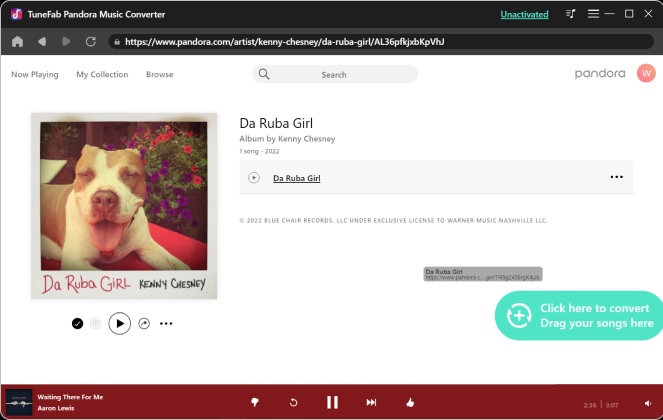Click the 'Album by Kenny Chesney' text
663x420 pixels.
(287, 139)
